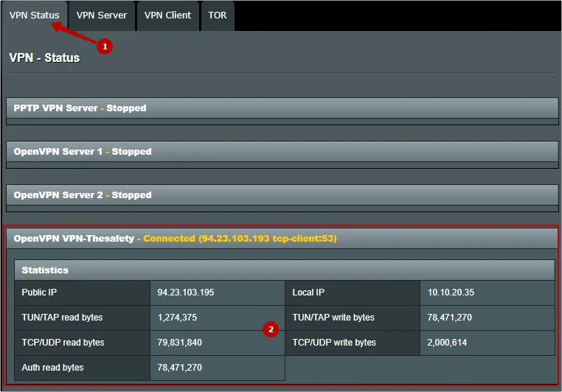Select the Public IP value 94.23.103.195
Screen dimensions: 562x392
coord(185,293)
